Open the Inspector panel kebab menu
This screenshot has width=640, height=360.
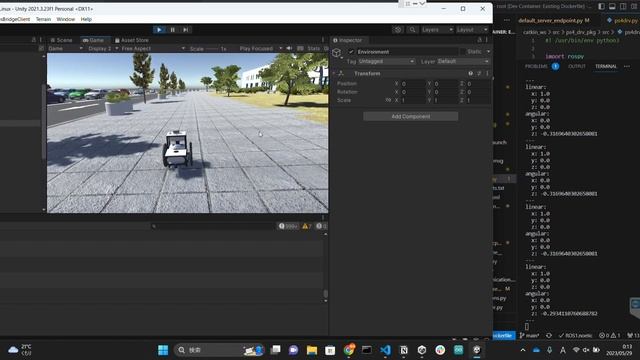pos(487,40)
